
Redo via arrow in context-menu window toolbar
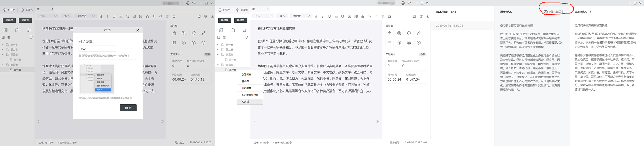pyautogui.click(x=376, y=16)
